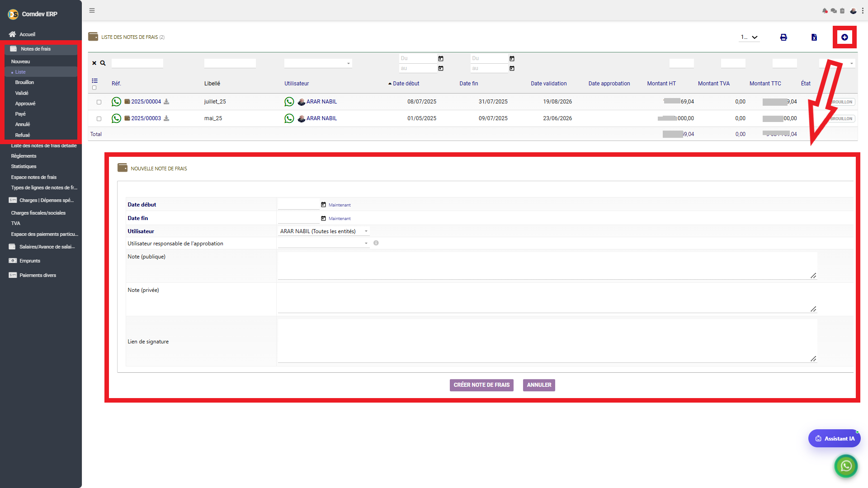Screen dimensions: 868x488
Task: Click in the Note (publique) text area
Action: [x=547, y=266]
